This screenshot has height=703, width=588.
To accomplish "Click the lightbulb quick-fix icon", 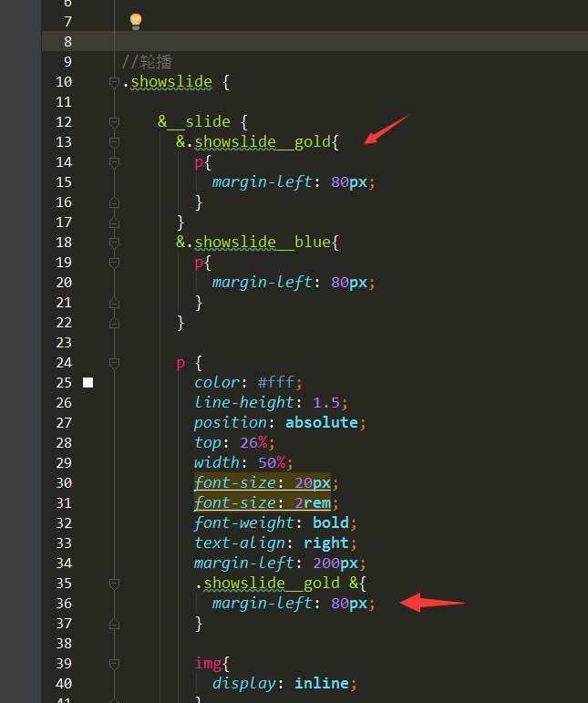I will pos(135,20).
